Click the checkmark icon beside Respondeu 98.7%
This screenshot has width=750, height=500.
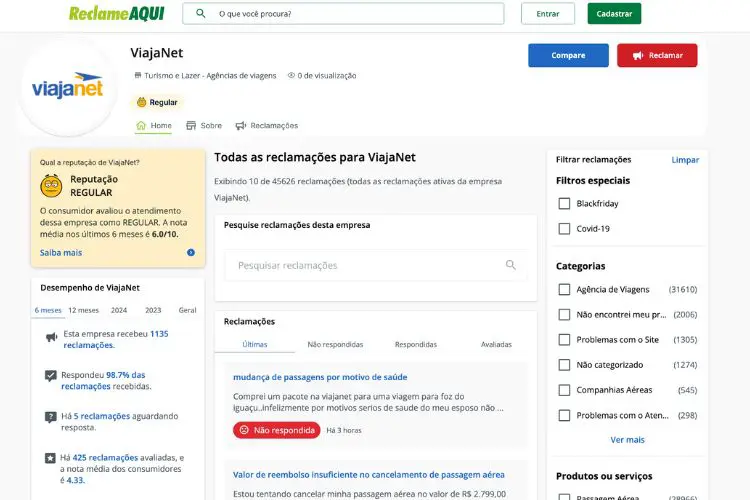50,376
